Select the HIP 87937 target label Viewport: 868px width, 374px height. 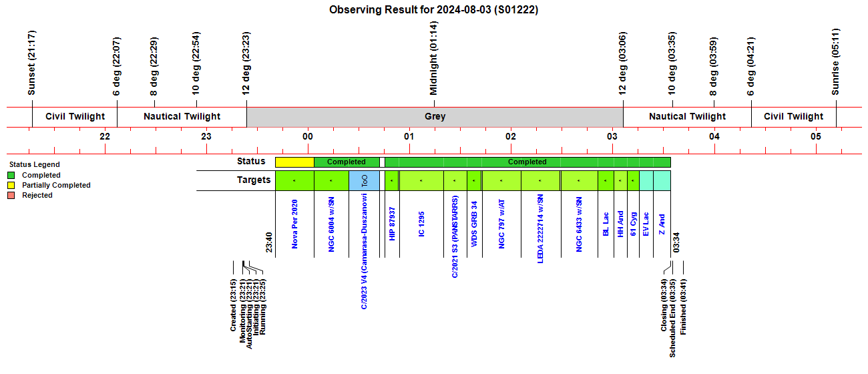click(392, 224)
